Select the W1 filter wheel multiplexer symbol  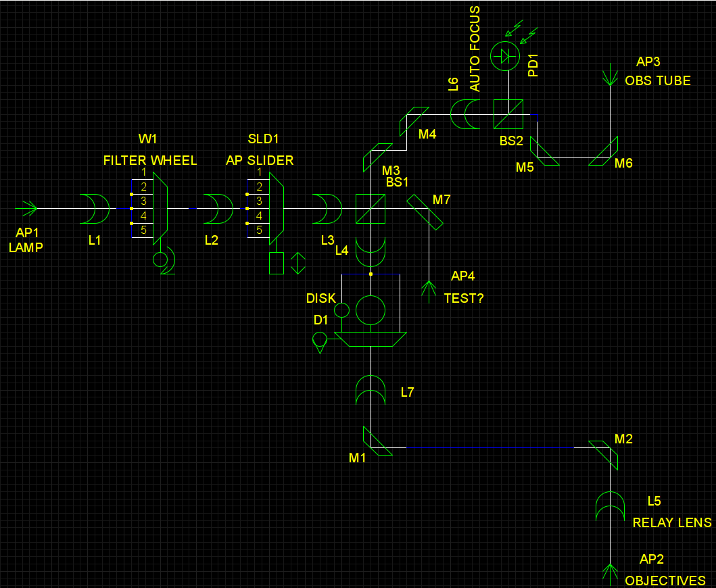(x=160, y=208)
